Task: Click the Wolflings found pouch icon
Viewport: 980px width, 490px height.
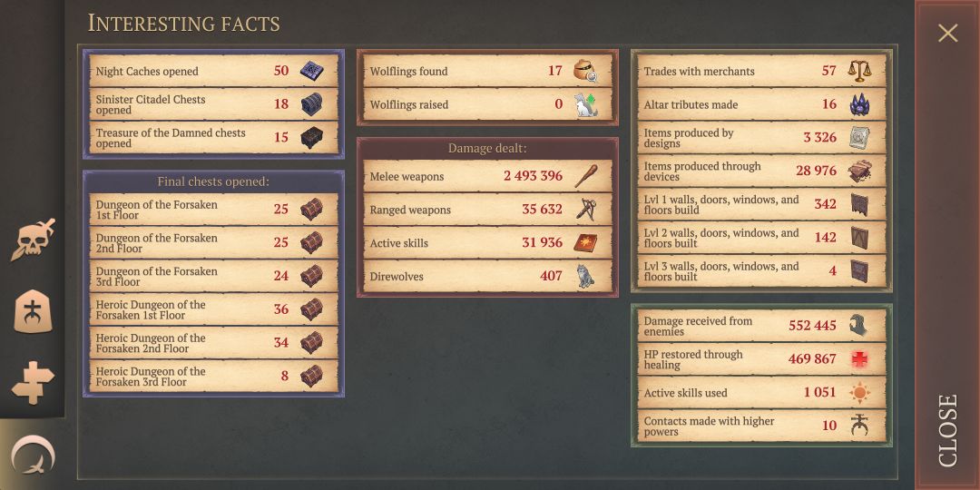Action: (585, 71)
